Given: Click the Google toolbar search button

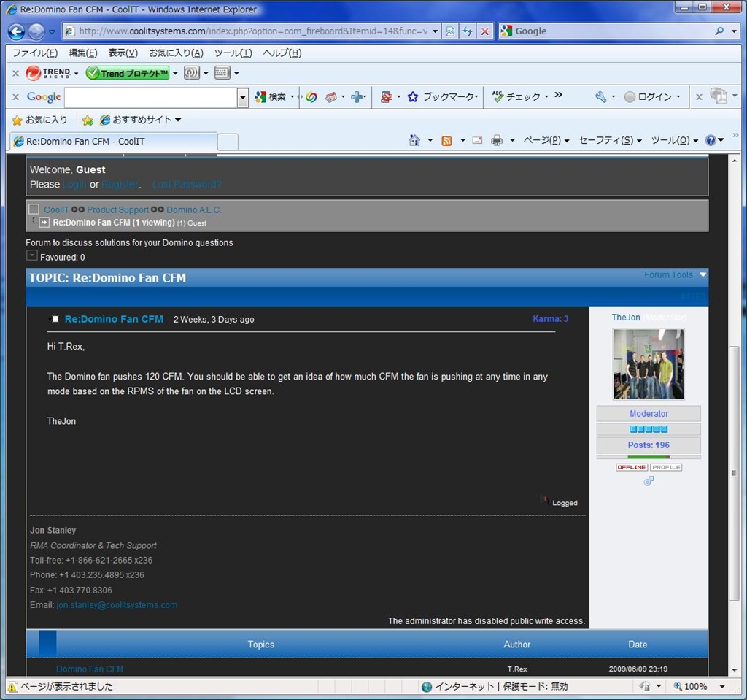Looking at the screenshot, I should [x=271, y=97].
